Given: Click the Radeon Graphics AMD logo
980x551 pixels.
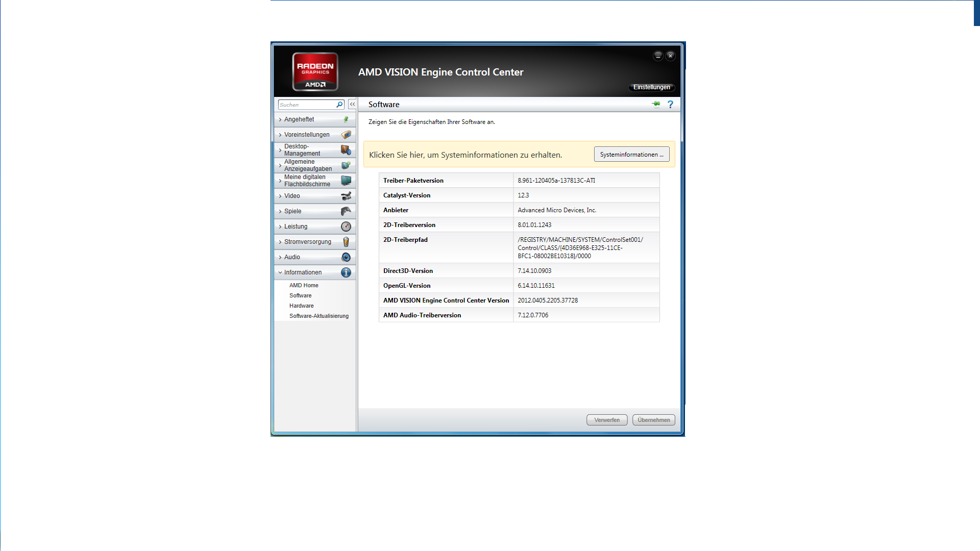Looking at the screenshot, I should (x=315, y=71).
